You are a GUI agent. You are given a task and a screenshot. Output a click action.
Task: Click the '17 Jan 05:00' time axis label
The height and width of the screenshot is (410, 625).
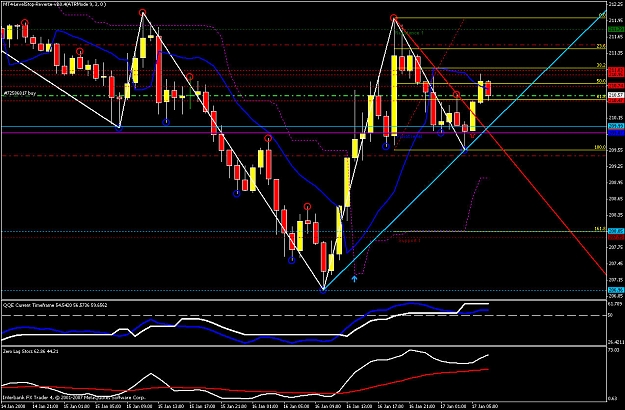tap(485, 407)
